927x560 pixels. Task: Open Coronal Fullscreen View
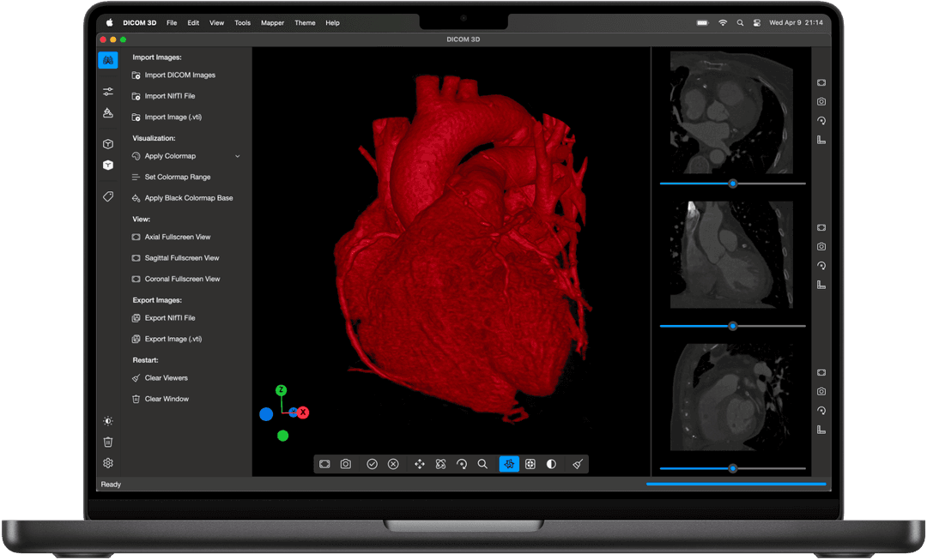[182, 279]
